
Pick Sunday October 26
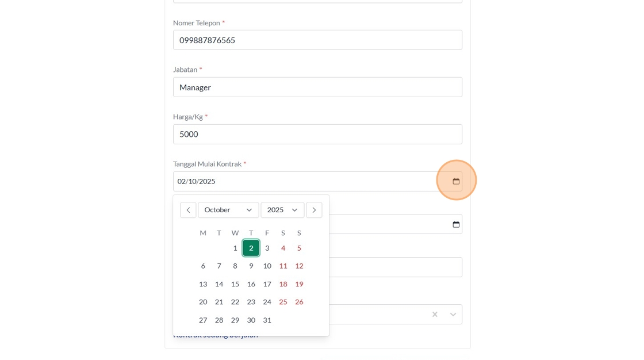point(299,302)
